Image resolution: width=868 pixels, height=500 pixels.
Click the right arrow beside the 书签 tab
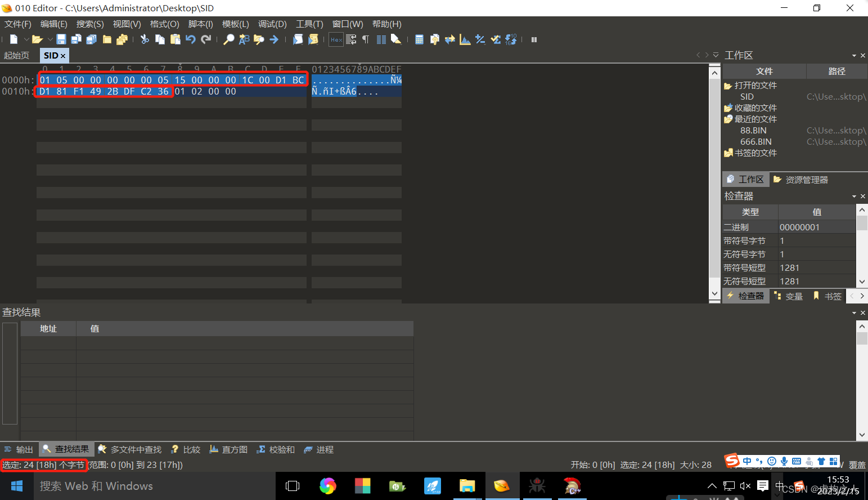point(862,296)
